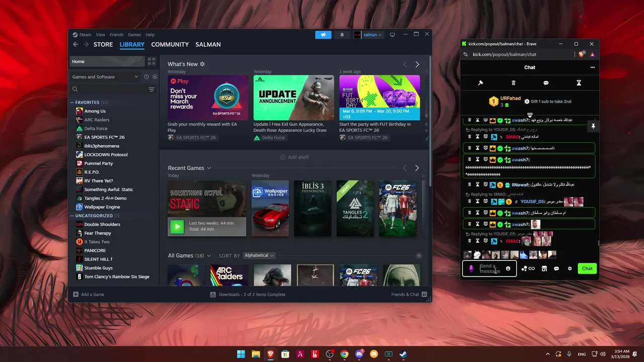Send message with green Chat button
This screenshot has width=644, height=362.
pyautogui.click(x=587, y=268)
